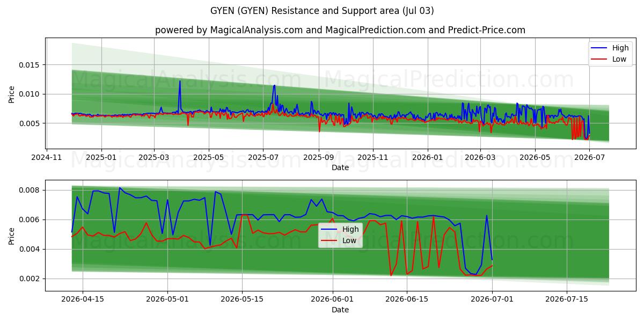Image resolution: width=644 pixels, height=322 pixels.
Task: Click the bottom chart x-axis label 2026-04-15
Action: (x=83, y=299)
